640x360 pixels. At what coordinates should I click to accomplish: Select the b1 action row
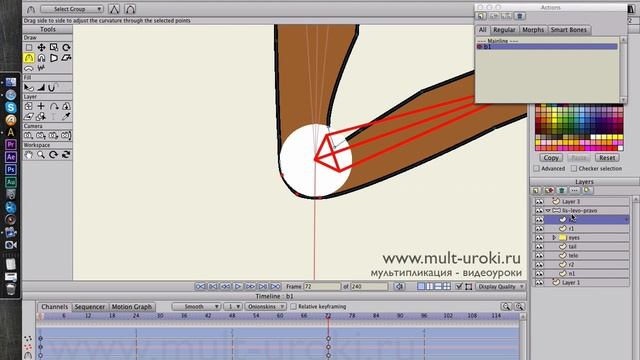pyautogui.click(x=547, y=47)
